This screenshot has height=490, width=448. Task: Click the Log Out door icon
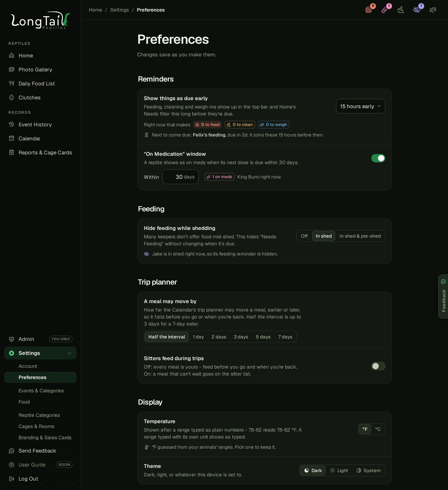pyautogui.click(x=11, y=479)
